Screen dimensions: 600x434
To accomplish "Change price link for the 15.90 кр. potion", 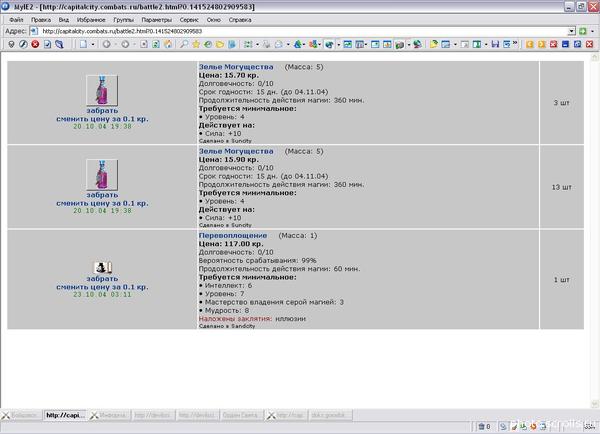I will pos(102,203).
